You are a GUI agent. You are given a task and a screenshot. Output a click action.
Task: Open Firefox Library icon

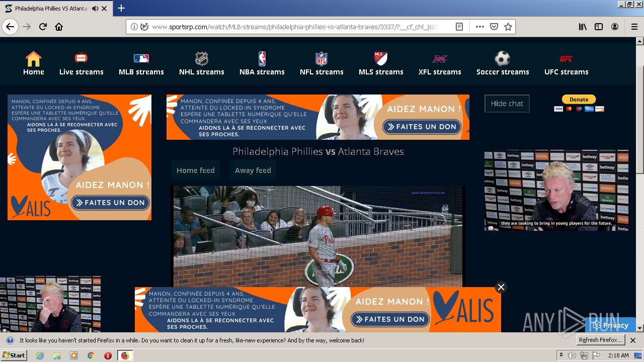pyautogui.click(x=583, y=27)
